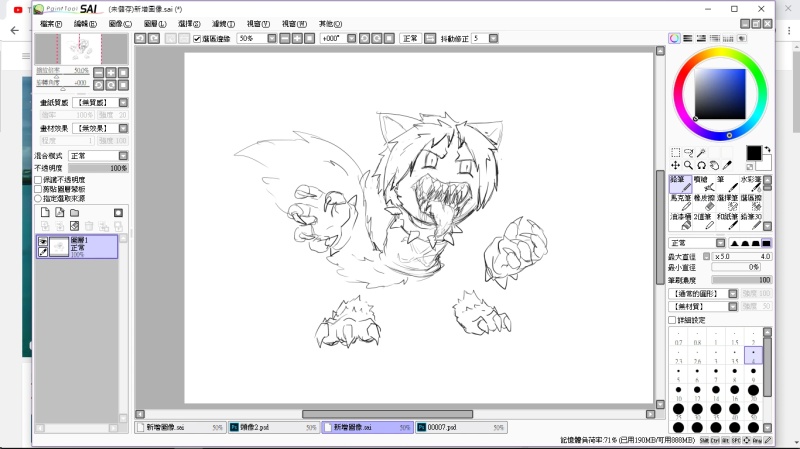Select the 筆 brush tool
Screen dimensions: 800x449
click(x=728, y=184)
